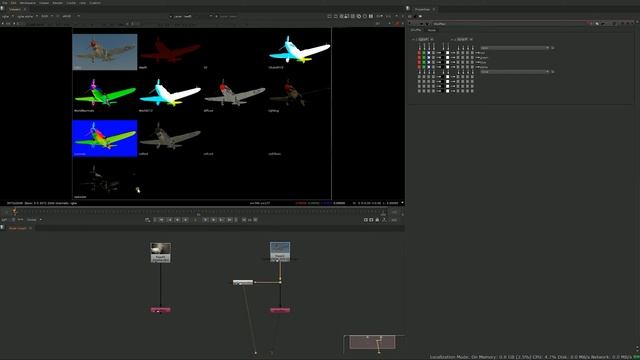The width and height of the screenshot is (640, 360).
Task: Open the viewer rgba channel set dropdown
Action: click(7, 16)
